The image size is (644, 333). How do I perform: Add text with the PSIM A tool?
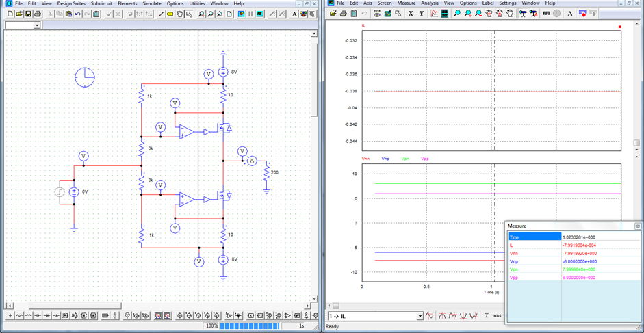[x=294, y=14]
